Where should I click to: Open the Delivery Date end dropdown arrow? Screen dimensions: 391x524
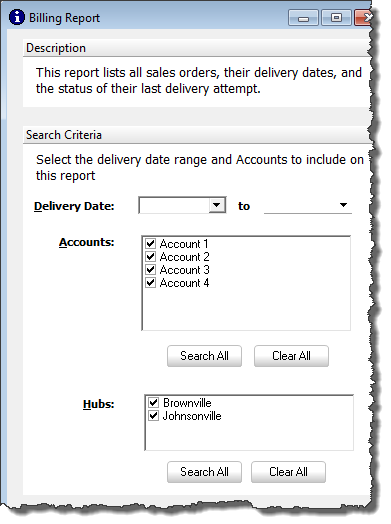tap(343, 205)
